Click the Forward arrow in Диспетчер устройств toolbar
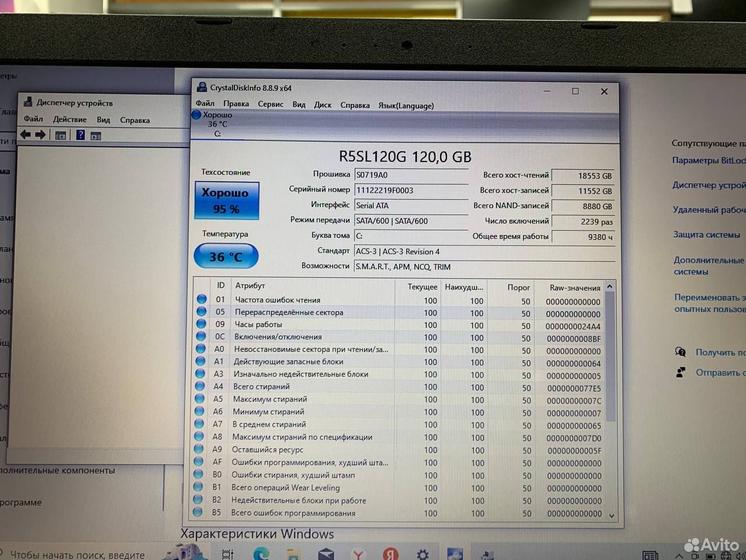The image size is (746, 560). (x=40, y=135)
